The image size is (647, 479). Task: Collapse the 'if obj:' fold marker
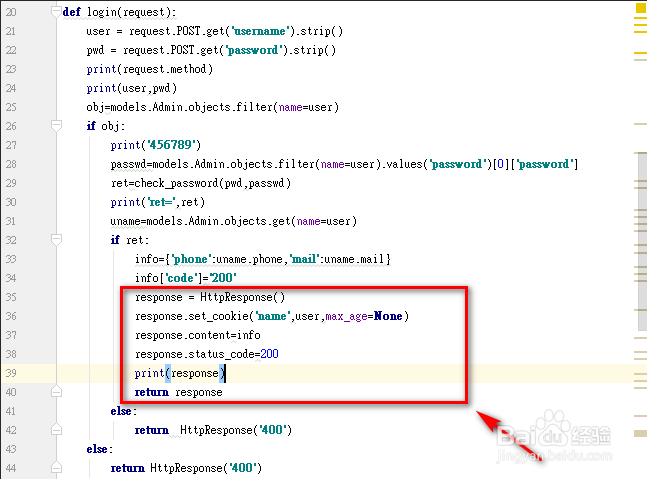click(x=57, y=125)
